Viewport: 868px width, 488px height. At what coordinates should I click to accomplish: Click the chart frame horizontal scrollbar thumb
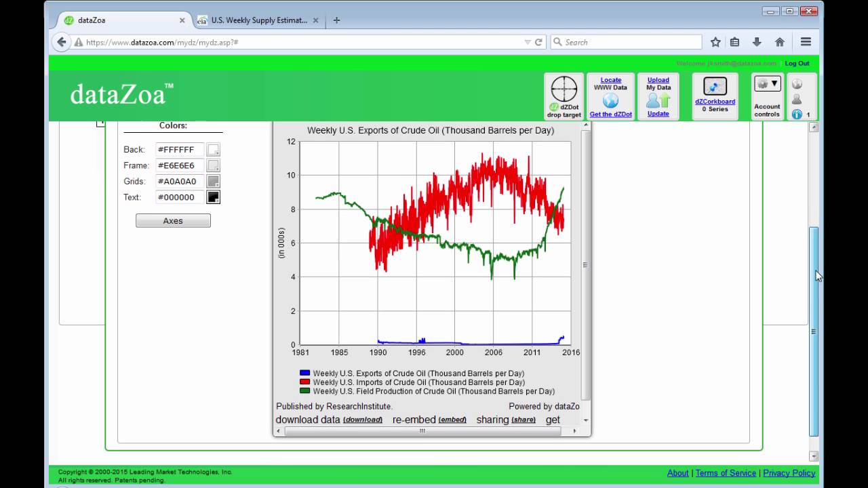(x=422, y=430)
